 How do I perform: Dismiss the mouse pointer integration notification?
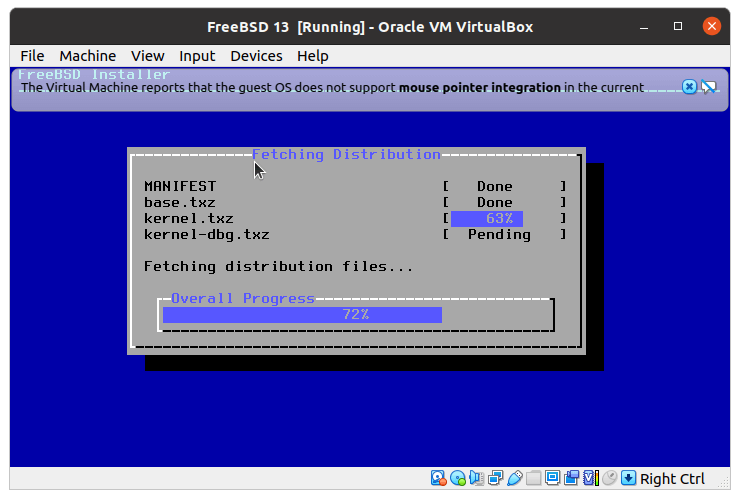(689, 87)
